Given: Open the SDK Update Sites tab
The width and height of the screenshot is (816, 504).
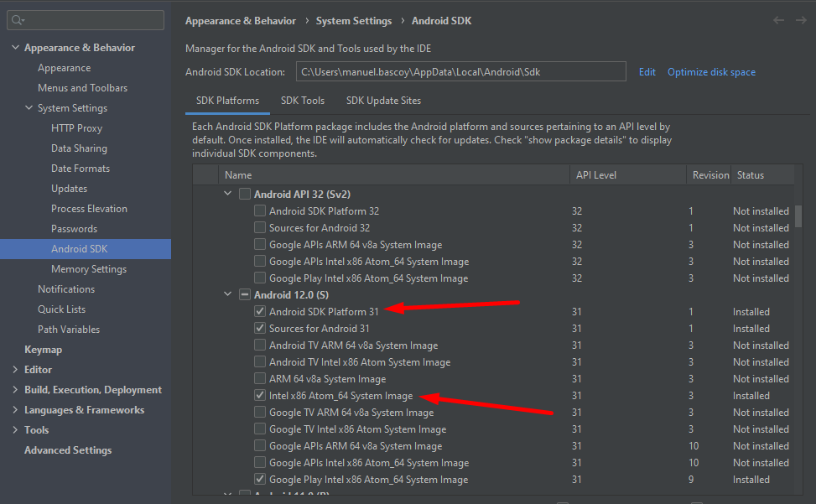Looking at the screenshot, I should [383, 101].
